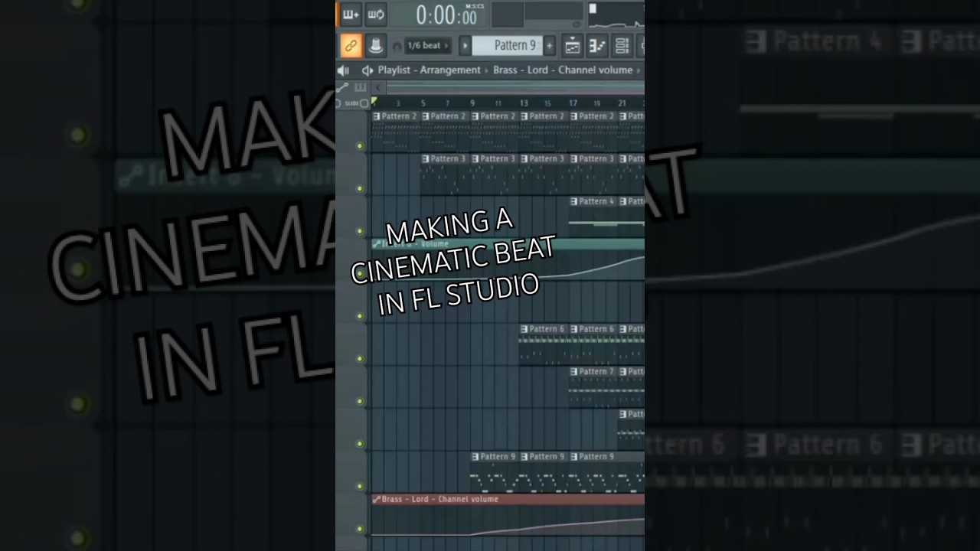Open the playlist options speaker-arrow menu
Image resolution: width=980 pixels, height=551 pixels.
tap(367, 70)
